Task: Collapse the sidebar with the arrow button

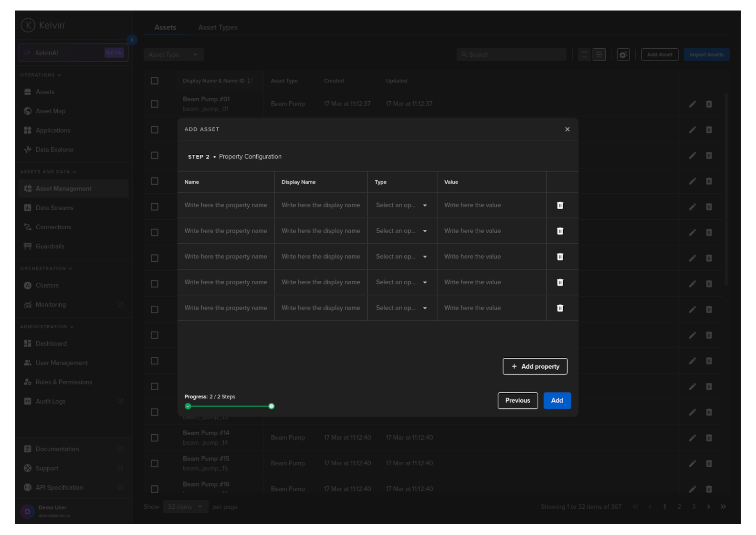Action: coord(132,40)
